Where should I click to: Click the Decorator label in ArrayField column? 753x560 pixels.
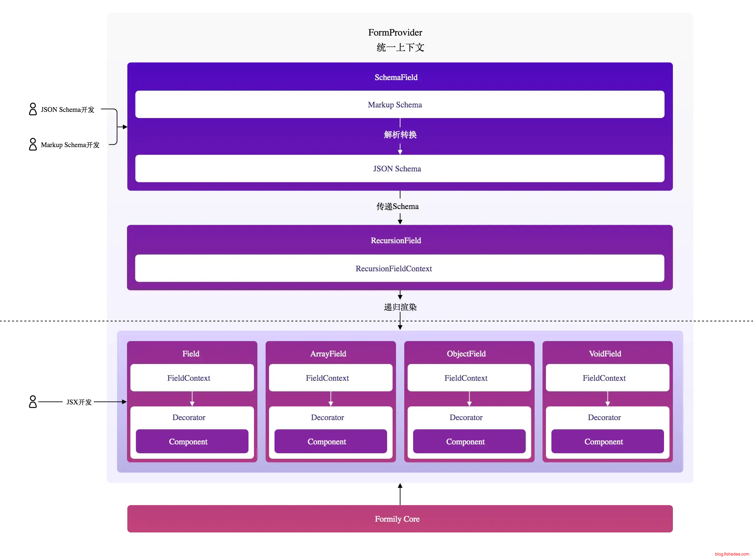tap(328, 417)
